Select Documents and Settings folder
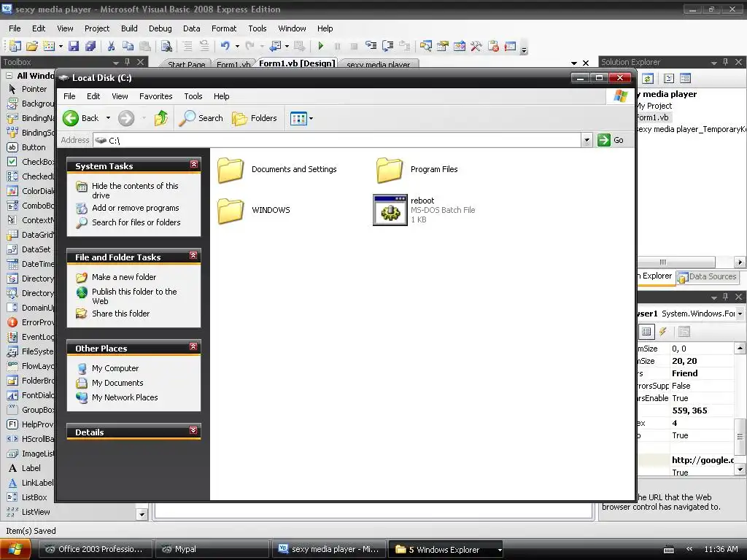 click(277, 170)
